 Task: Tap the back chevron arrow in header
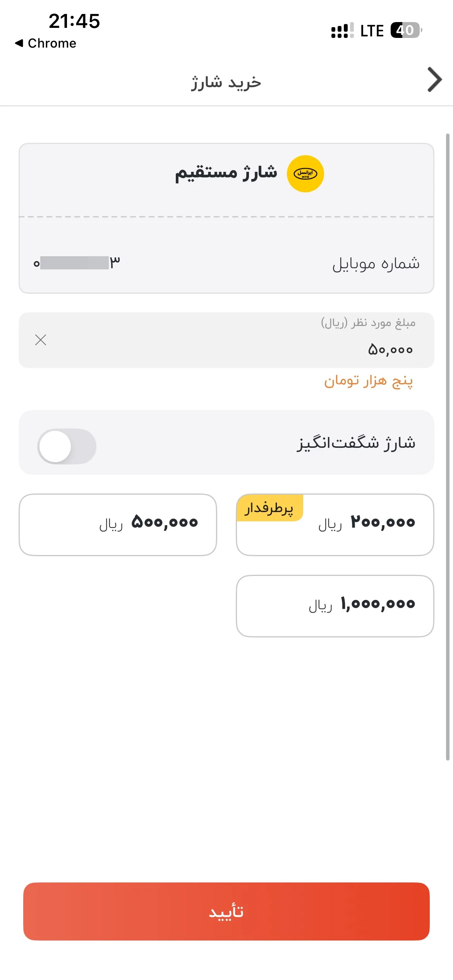click(434, 80)
